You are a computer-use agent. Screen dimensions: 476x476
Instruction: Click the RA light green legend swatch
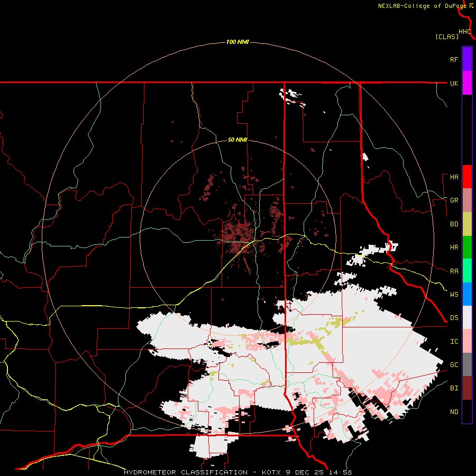click(x=467, y=270)
